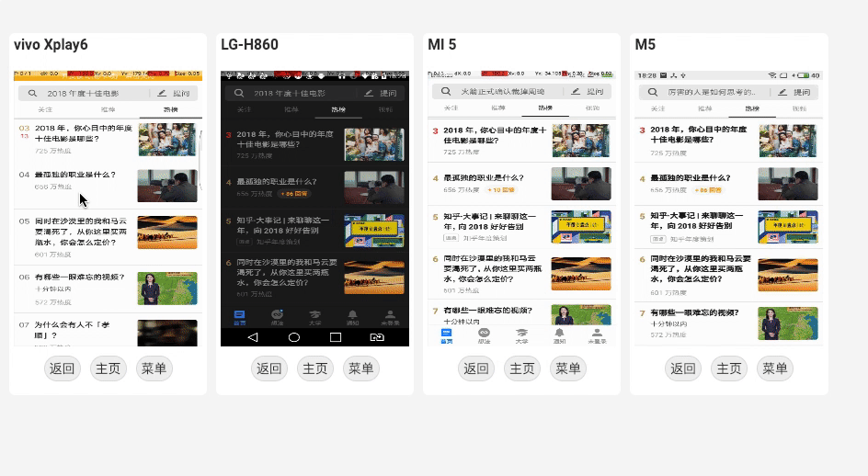Focus search field '2018 年度十佳电影' on LG-H860
Viewport: 868px width, 476px height.
click(x=290, y=93)
